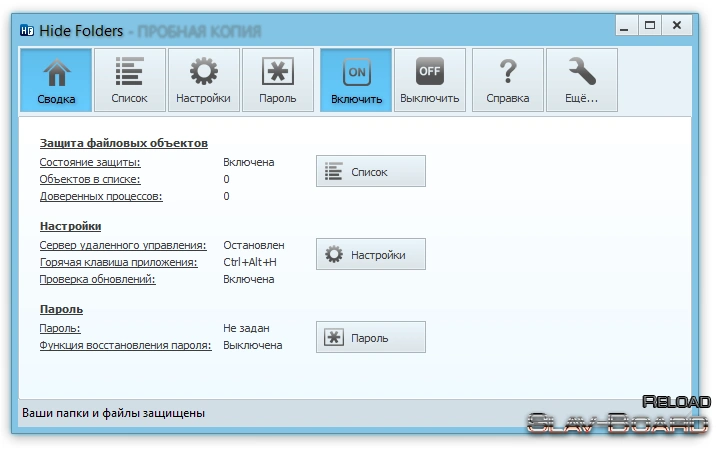
Task: Select the Выключена recovery status value
Action: point(253,345)
